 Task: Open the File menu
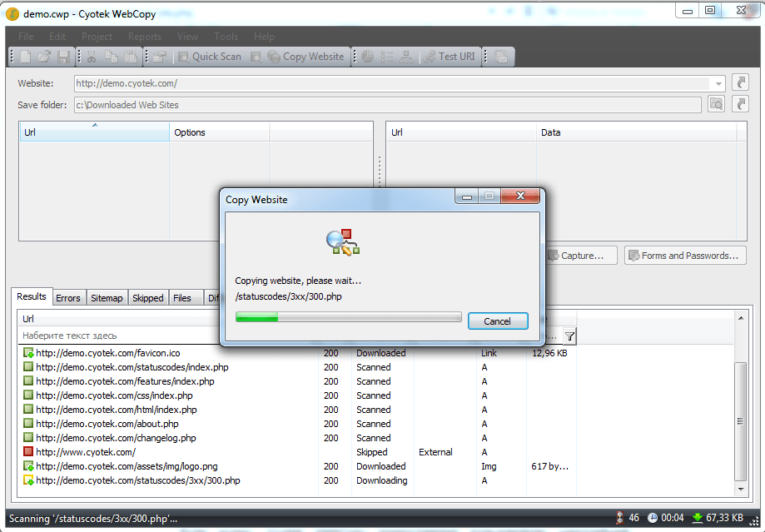click(26, 37)
